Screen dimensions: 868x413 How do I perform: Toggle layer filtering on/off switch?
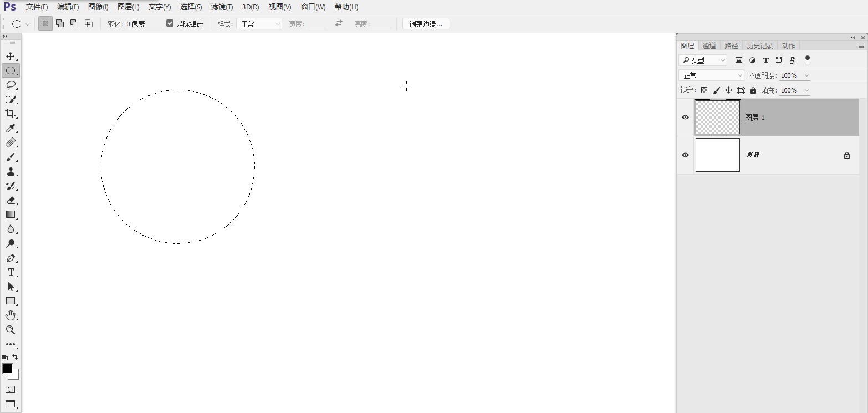(x=808, y=60)
